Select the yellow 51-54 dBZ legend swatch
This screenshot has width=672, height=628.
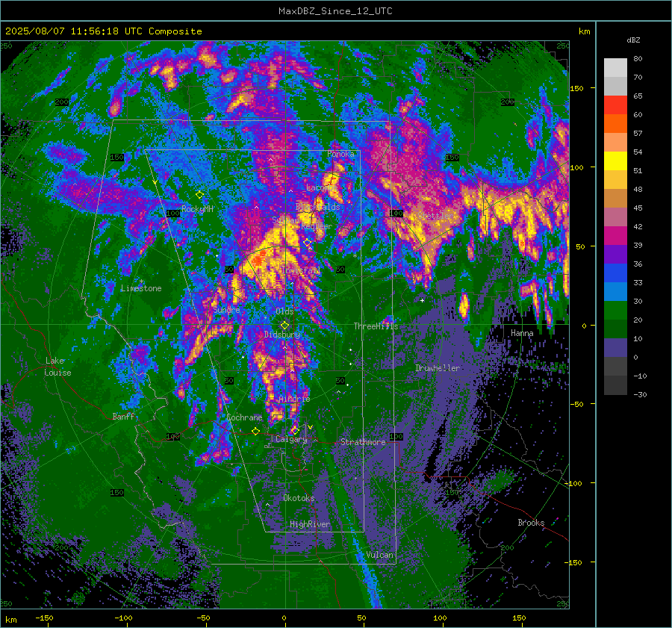[x=615, y=161]
